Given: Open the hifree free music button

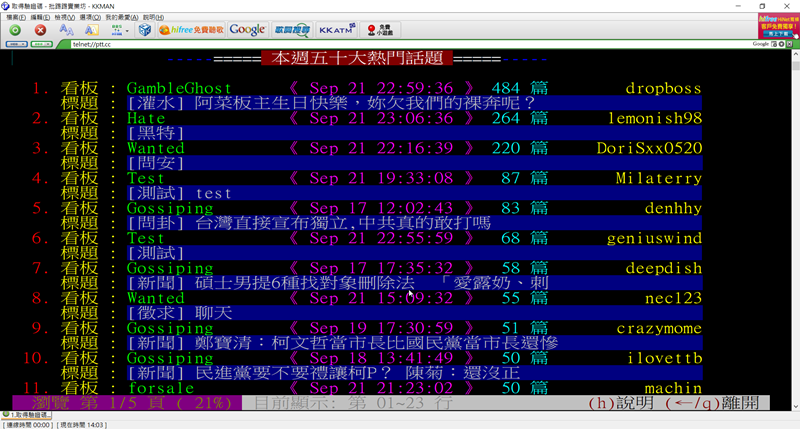Looking at the screenshot, I should [x=191, y=30].
